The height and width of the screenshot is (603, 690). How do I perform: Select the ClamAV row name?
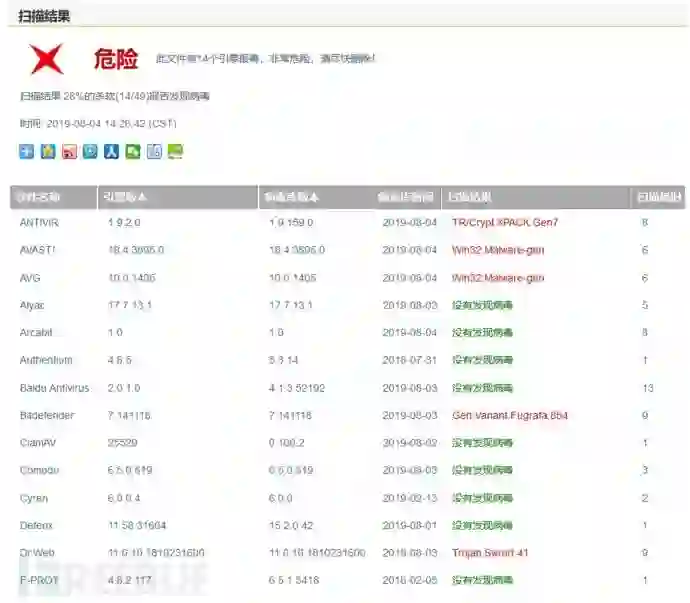pos(38,443)
